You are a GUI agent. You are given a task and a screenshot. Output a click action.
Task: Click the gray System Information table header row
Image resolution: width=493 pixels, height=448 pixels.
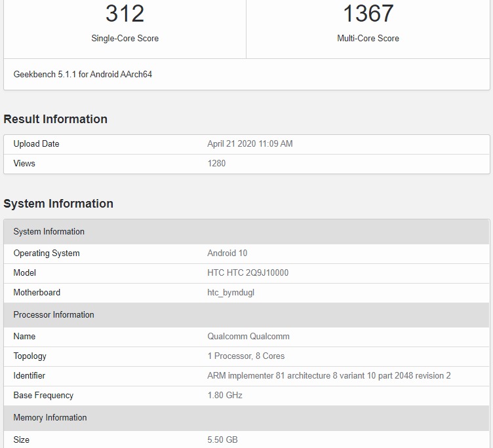[246, 232]
